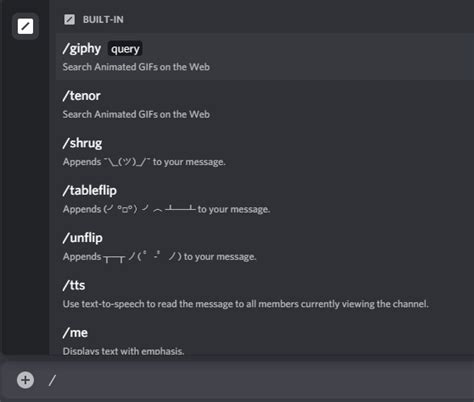
Task: Select the /tenor command
Action: [265, 104]
